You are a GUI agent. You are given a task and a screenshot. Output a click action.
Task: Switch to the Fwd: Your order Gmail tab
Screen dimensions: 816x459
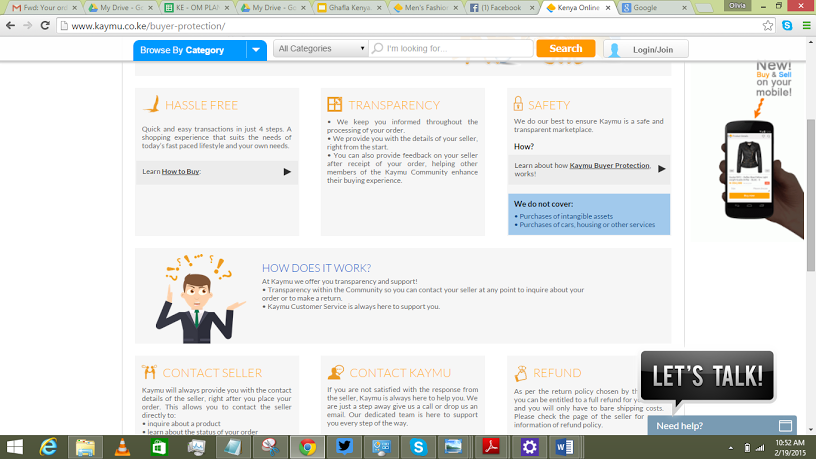coord(45,8)
